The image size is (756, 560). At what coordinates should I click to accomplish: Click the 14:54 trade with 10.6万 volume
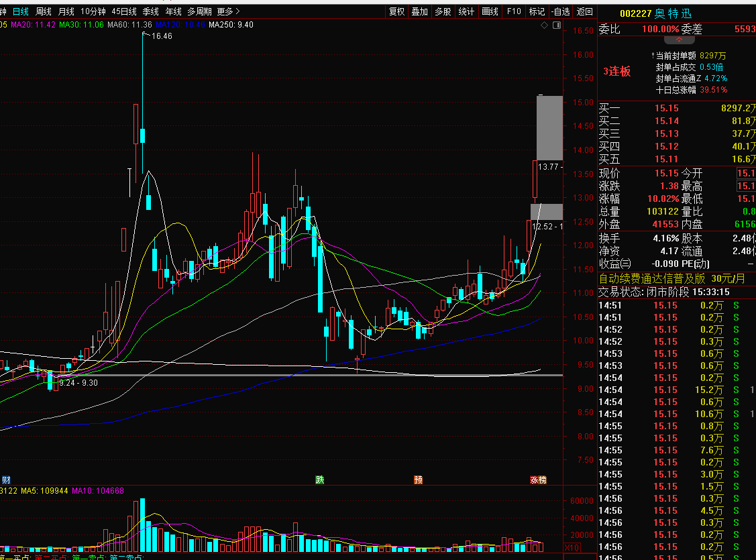click(x=676, y=414)
